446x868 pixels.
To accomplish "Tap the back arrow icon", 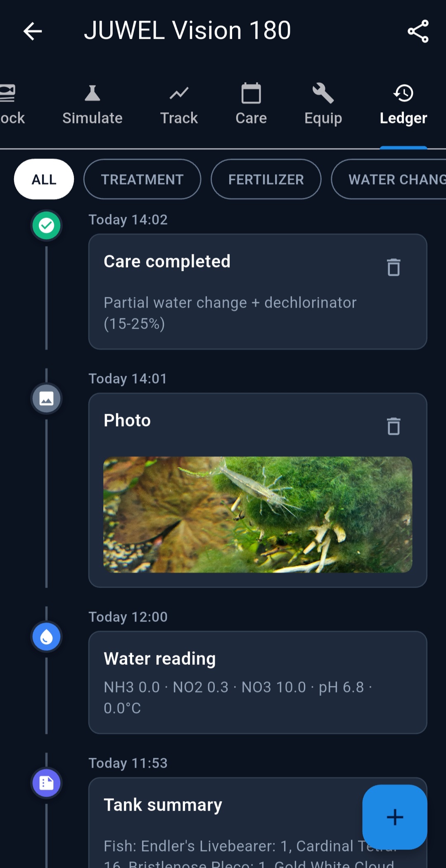I will point(33,31).
